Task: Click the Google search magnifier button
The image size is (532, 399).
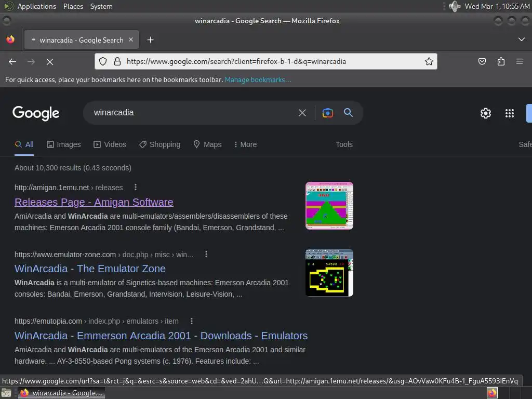Action: (x=349, y=113)
